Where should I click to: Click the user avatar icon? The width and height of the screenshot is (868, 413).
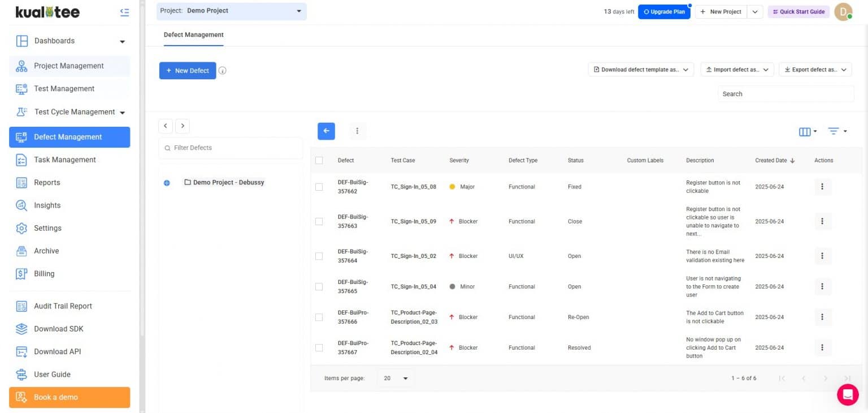[x=843, y=11]
